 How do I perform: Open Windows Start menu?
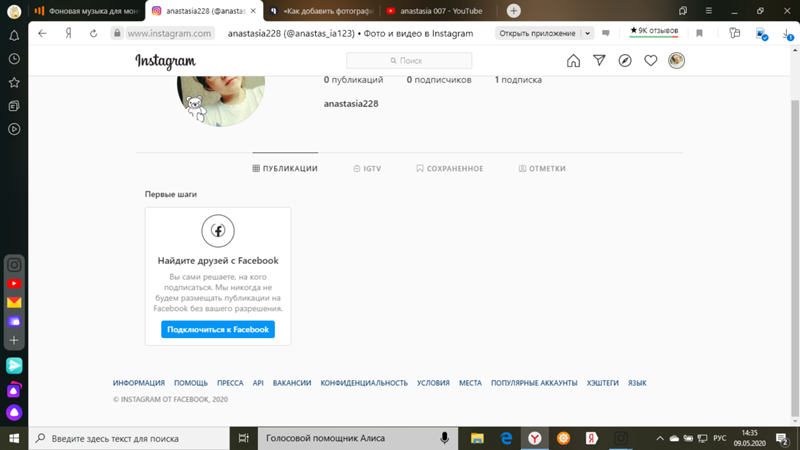14,438
